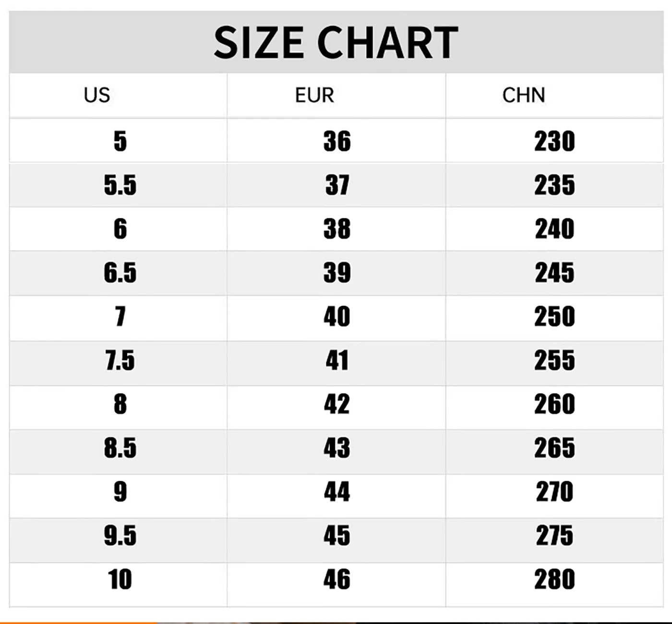This screenshot has height=624, width=672.
Task: Choose CHN size 250 cell
Action: 554,317
